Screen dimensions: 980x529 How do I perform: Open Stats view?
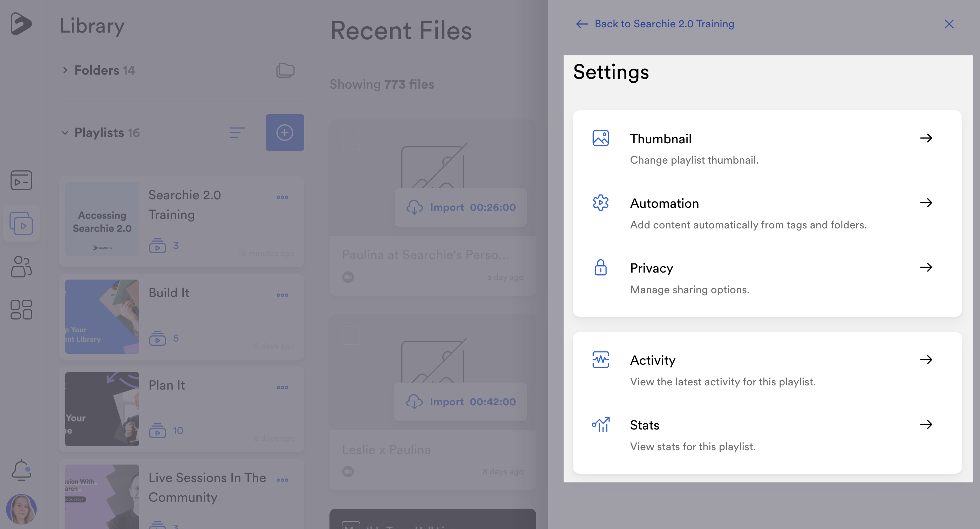point(767,435)
